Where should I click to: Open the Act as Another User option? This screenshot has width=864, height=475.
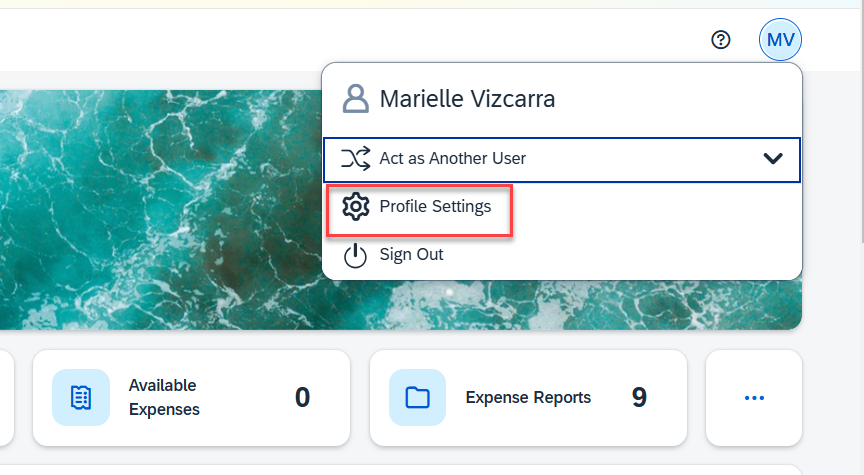click(x=452, y=158)
